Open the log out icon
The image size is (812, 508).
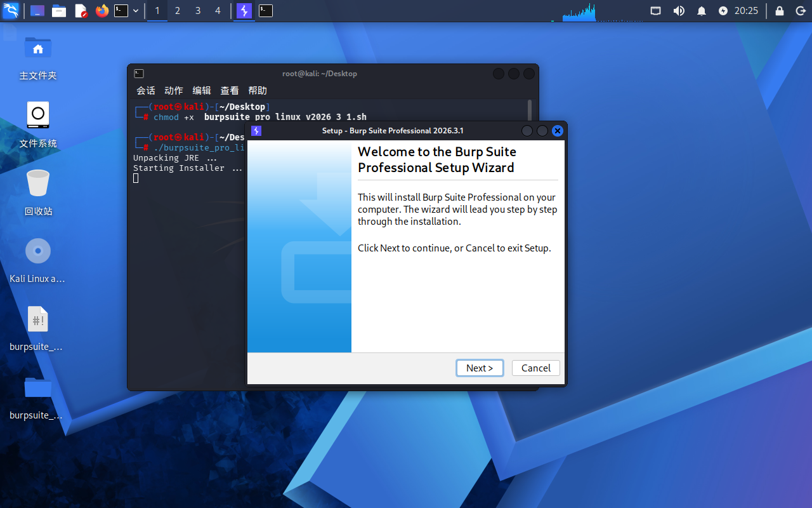(800, 11)
